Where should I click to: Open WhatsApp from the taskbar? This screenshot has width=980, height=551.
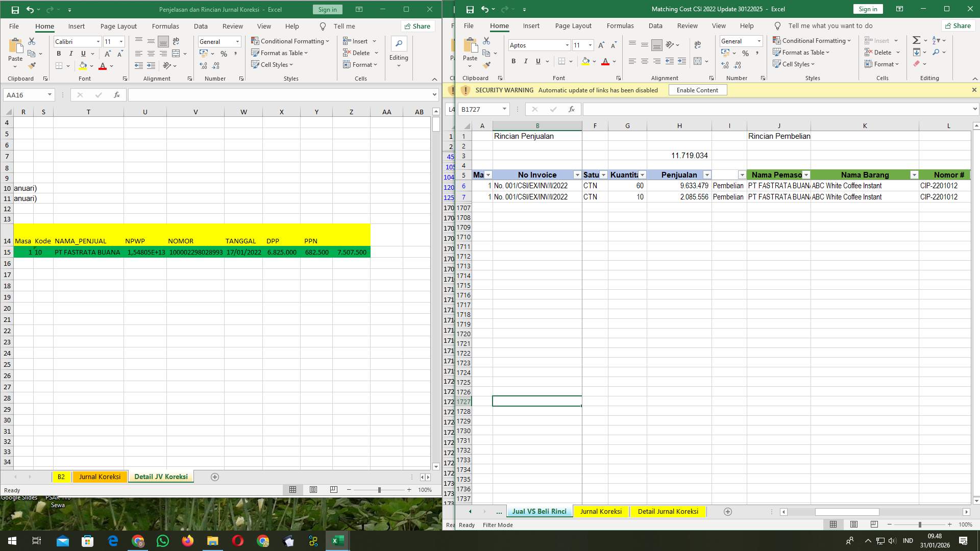click(162, 540)
